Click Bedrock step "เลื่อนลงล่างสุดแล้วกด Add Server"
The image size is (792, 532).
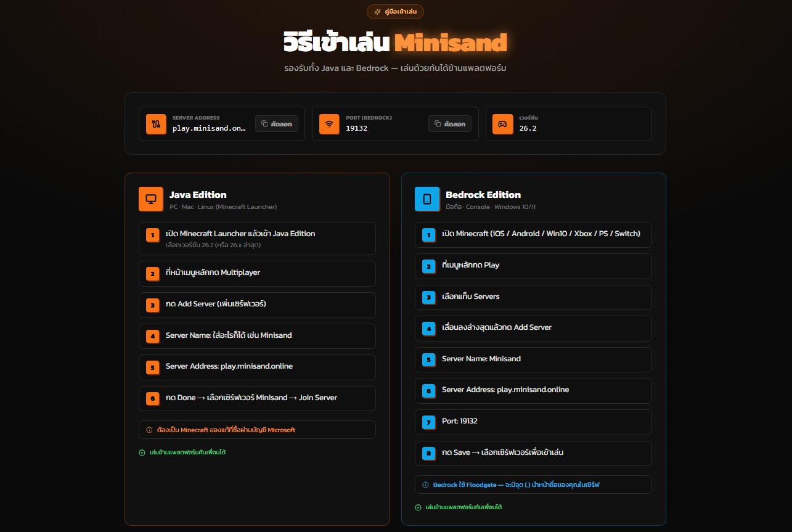tap(533, 329)
